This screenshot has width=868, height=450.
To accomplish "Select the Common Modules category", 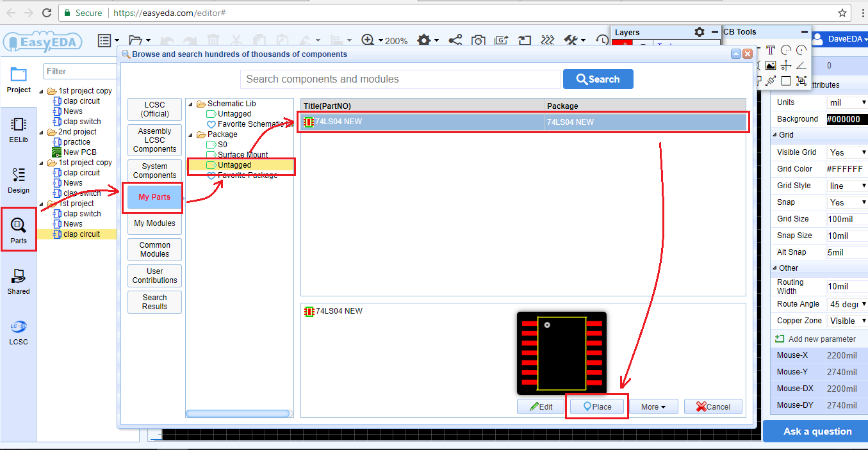I will 154,250.
